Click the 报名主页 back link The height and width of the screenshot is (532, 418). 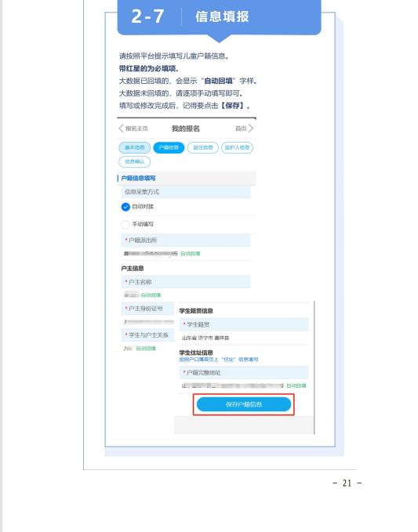136,128
